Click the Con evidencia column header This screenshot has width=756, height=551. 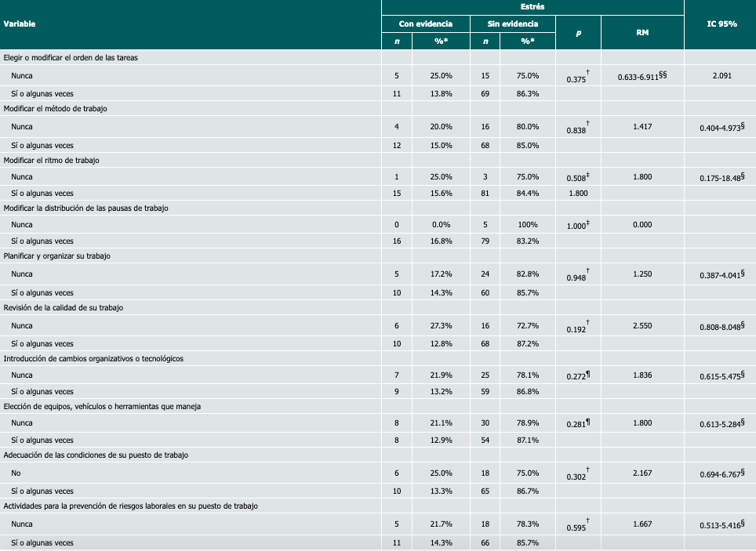click(425, 24)
